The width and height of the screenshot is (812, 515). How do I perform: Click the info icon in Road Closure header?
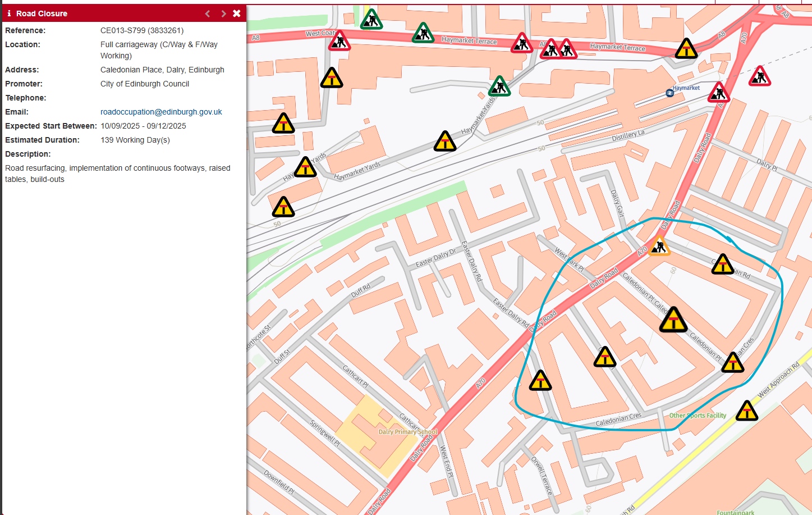9,13
